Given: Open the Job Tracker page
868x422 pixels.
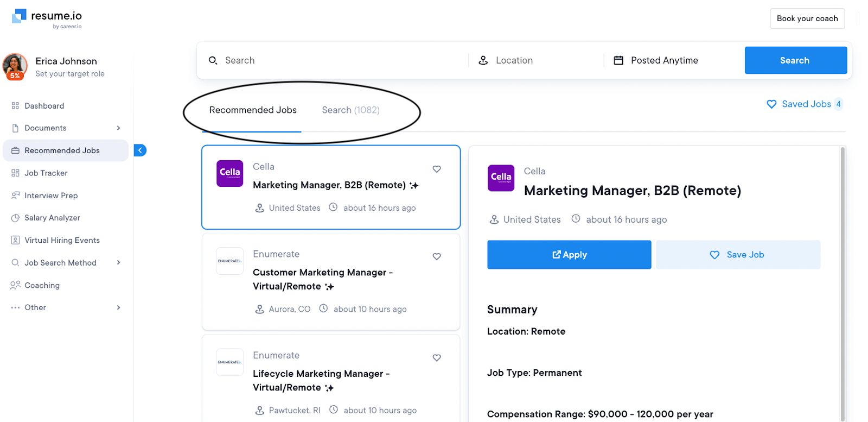Looking at the screenshot, I should pos(46,173).
